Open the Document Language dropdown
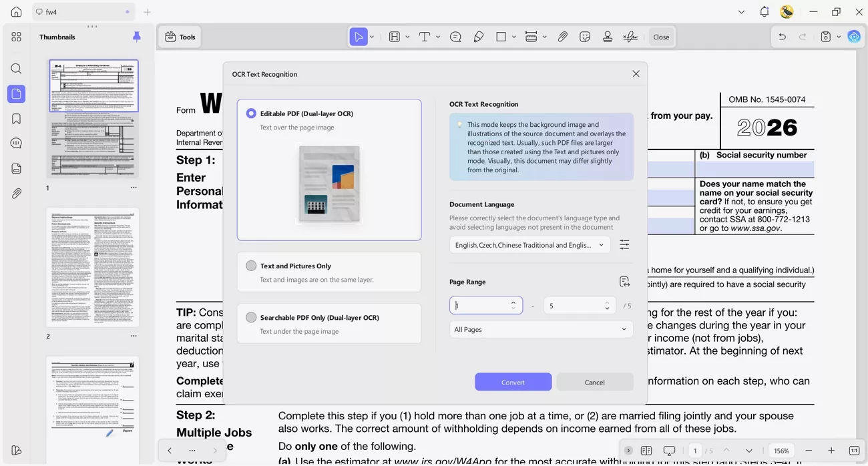868x466 pixels. click(529, 244)
